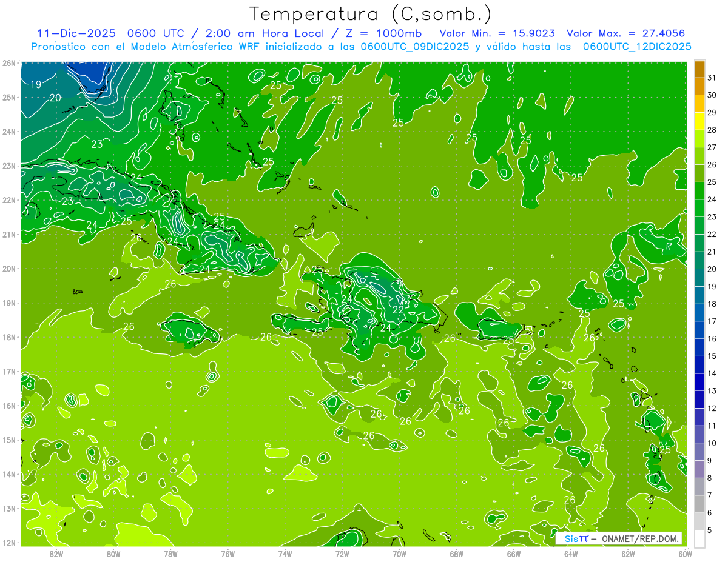This screenshot has height=562, width=728.
Task: Click the initialization time '0600UTC_09DIC2025'
Action: coord(415,46)
